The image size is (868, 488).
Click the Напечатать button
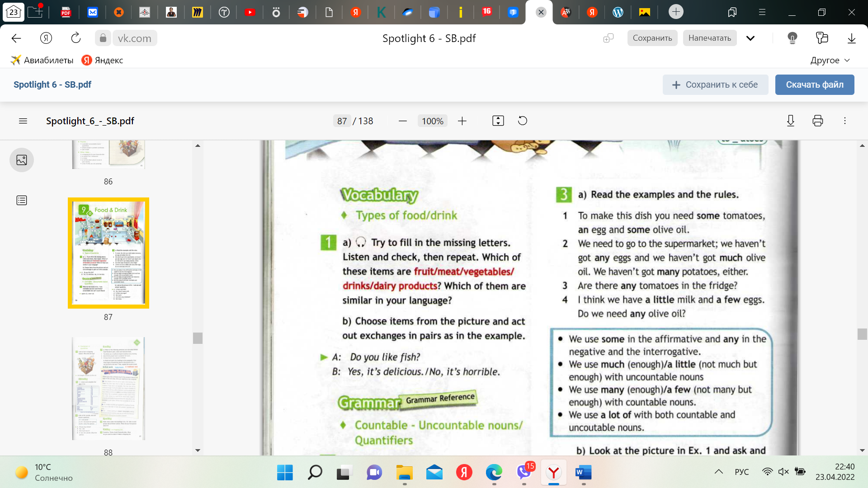click(x=710, y=38)
